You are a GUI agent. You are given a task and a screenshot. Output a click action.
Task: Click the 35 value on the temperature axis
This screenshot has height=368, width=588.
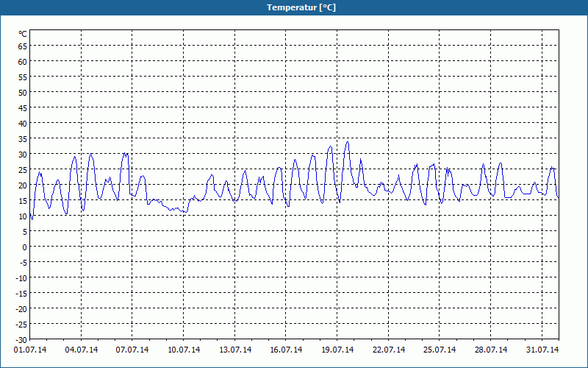click(23, 139)
